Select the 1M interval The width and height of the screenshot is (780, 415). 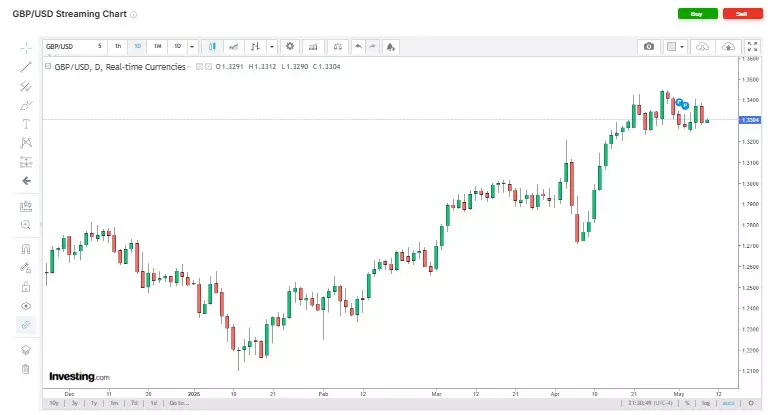[x=158, y=46]
